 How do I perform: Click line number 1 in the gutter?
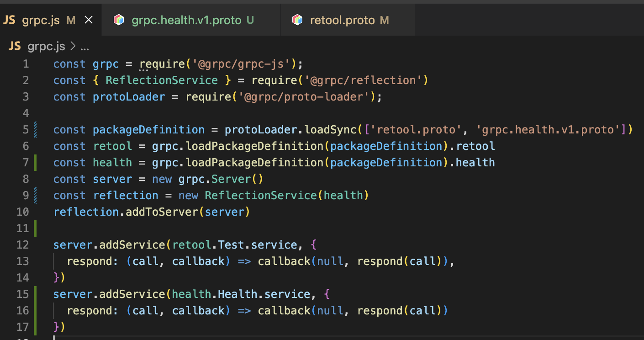coord(26,64)
